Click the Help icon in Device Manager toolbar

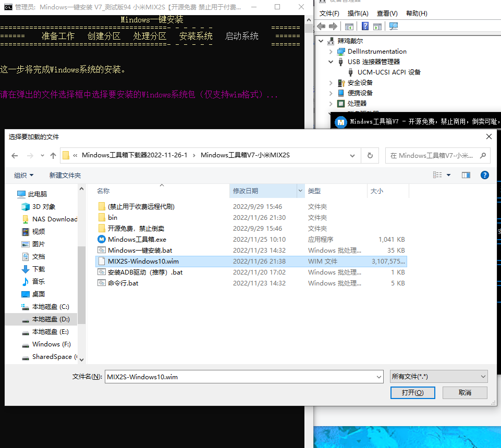click(x=365, y=26)
